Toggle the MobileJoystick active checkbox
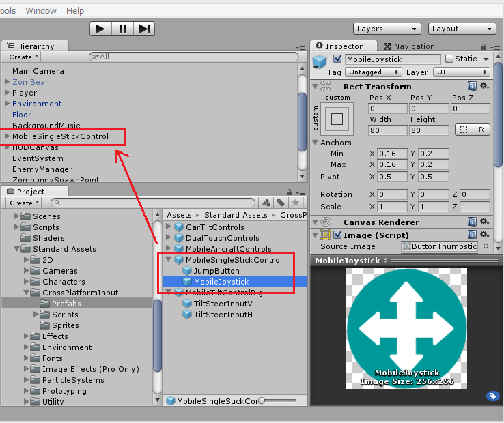 point(337,59)
